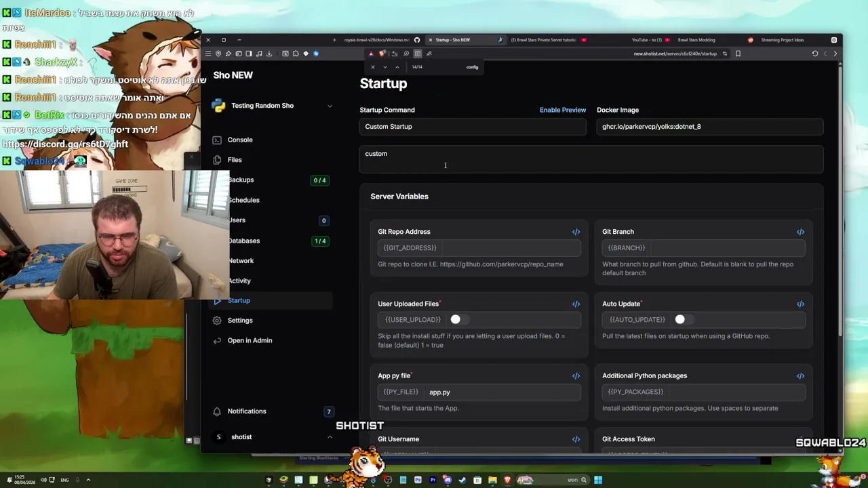Image resolution: width=868 pixels, height=488 pixels.
Task: Open the browser downloads icon
Action: point(269,54)
